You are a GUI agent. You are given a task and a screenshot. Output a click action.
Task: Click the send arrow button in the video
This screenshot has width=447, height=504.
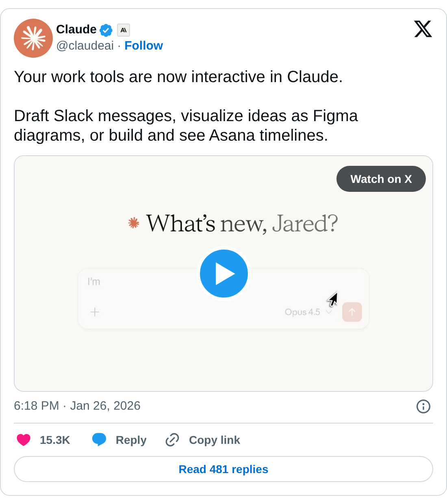pyautogui.click(x=352, y=312)
